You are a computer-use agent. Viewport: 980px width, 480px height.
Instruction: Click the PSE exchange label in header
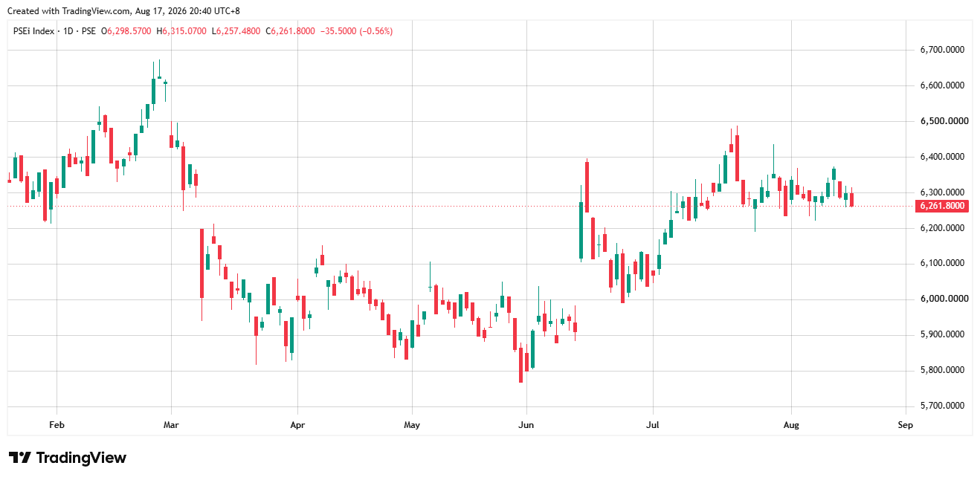tap(88, 31)
